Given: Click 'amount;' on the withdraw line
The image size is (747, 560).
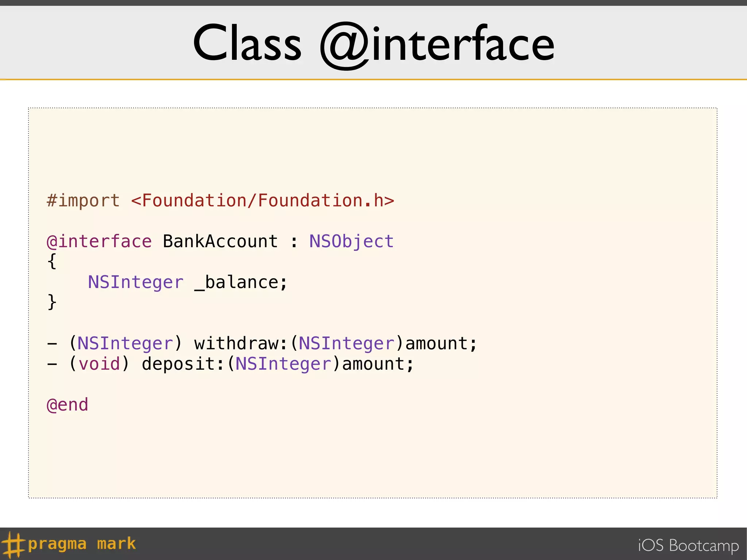Looking at the screenshot, I should [441, 344].
